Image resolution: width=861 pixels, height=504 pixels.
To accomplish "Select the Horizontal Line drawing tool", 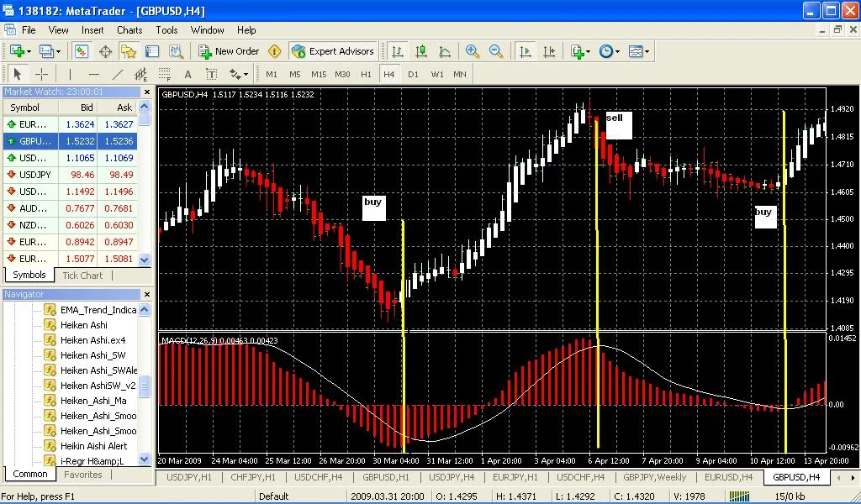I will [94, 74].
